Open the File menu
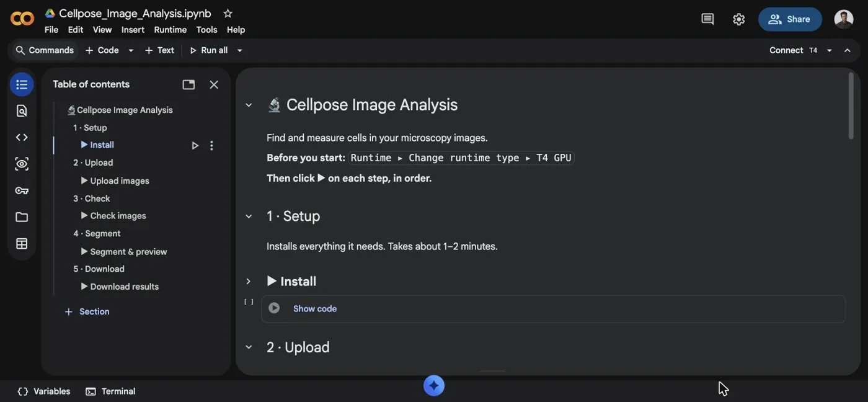 (51, 30)
